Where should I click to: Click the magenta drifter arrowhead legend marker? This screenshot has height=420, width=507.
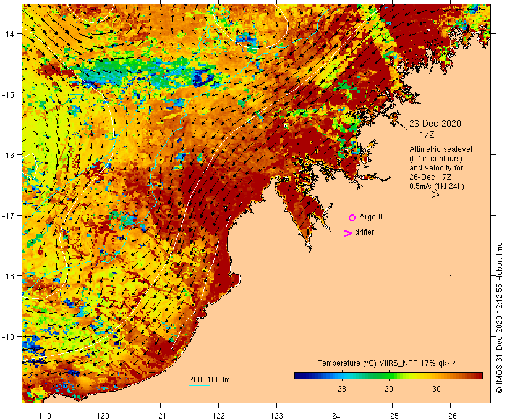348,233
